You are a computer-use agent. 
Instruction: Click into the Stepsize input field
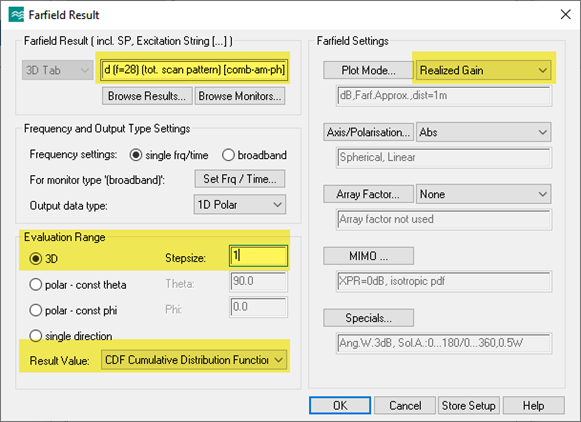(258, 256)
